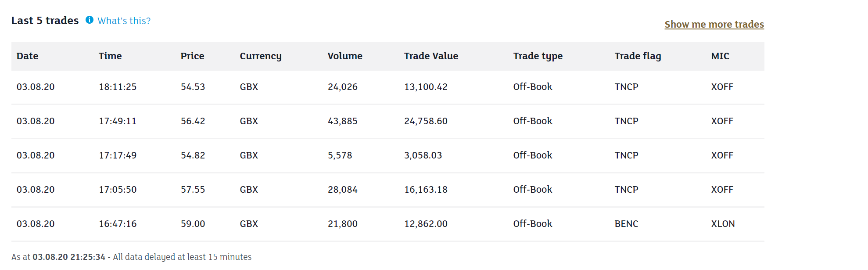868x270 pixels.
Task: Click the "As at" timestamp 03.08.20 21:25:34
Action: [69, 257]
